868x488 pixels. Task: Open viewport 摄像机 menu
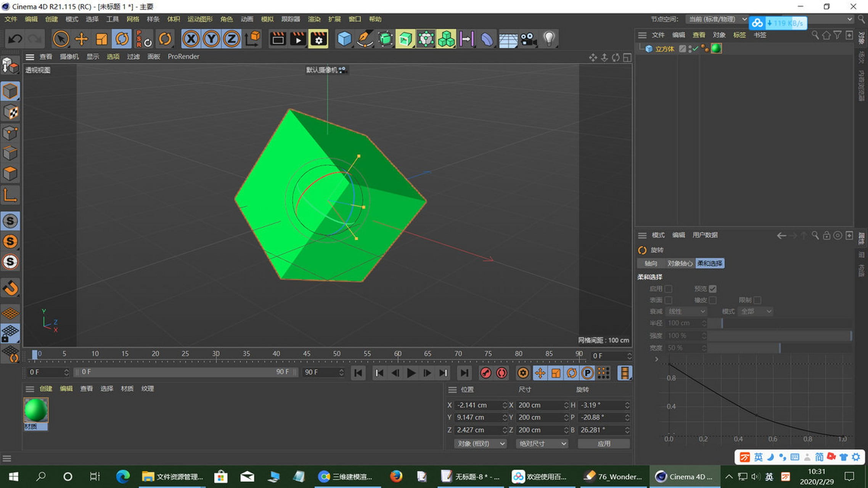click(x=69, y=56)
